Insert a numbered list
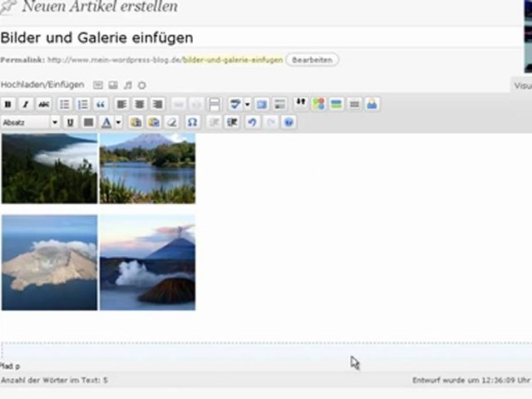The image size is (532, 399). [83, 105]
